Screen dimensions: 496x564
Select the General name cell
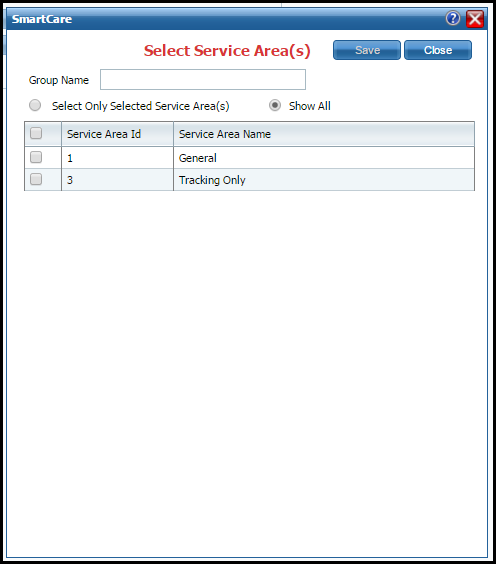324,158
